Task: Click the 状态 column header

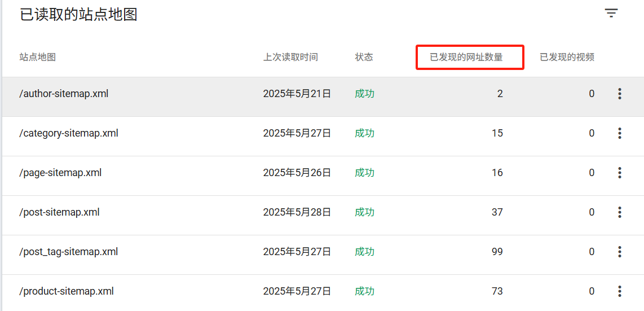Action: [364, 57]
